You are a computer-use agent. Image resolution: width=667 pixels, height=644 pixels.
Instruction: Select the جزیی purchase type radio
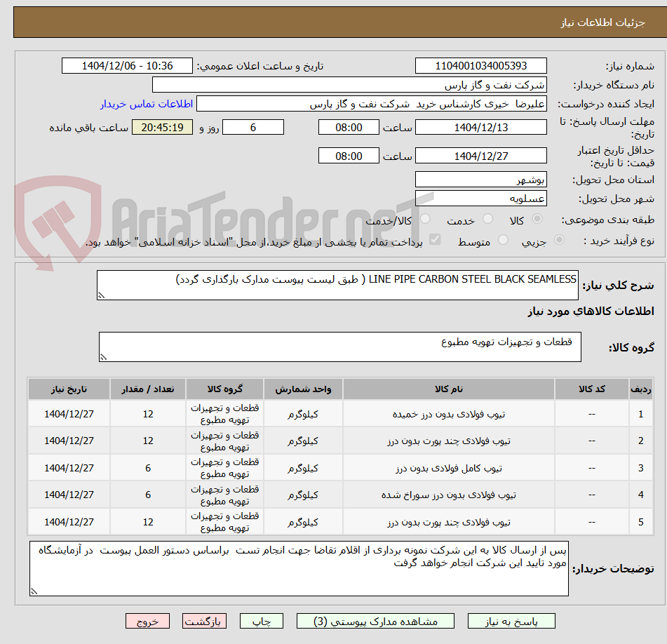tap(559, 240)
